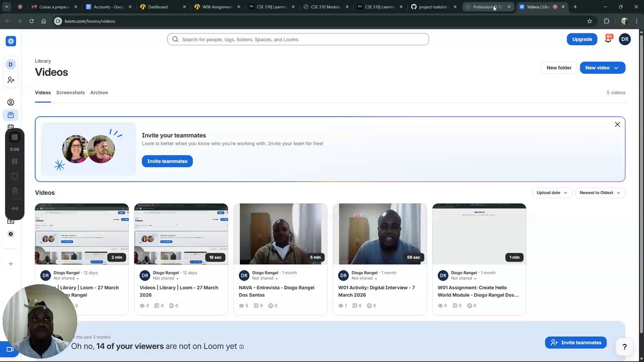Expand Not shared on W01 Activity video

pos(364,278)
